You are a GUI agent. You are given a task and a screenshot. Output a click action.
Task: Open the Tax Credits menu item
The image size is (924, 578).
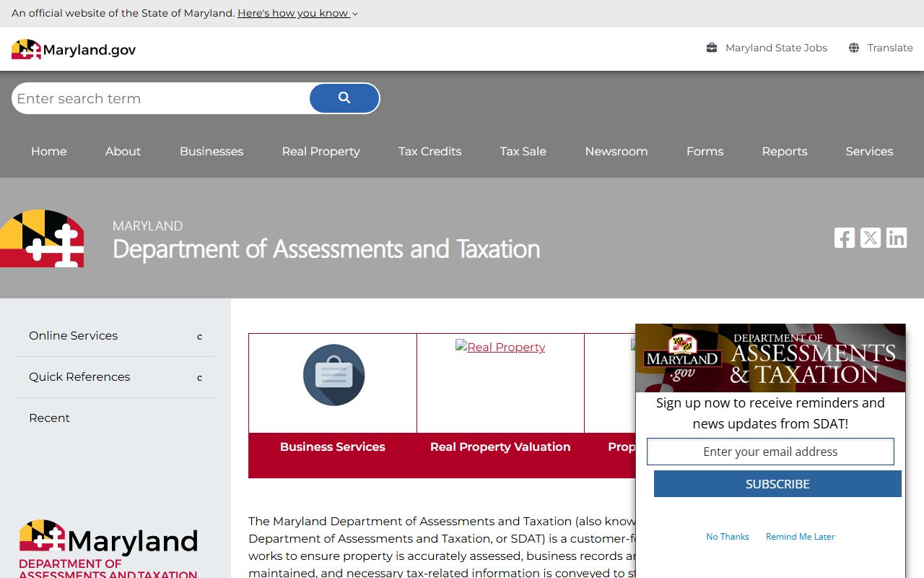[x=430, y=151]
